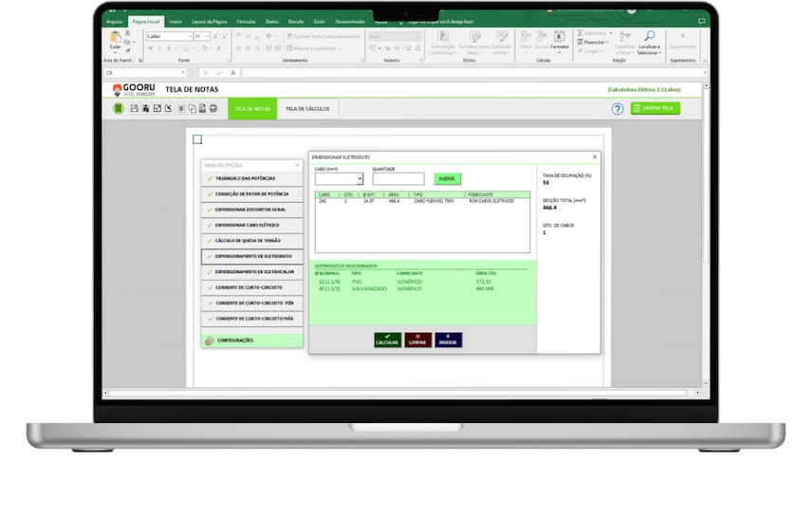Open the Estilos de Célula icon
Screen dimensions: 812x515
(x=501, y=36)
